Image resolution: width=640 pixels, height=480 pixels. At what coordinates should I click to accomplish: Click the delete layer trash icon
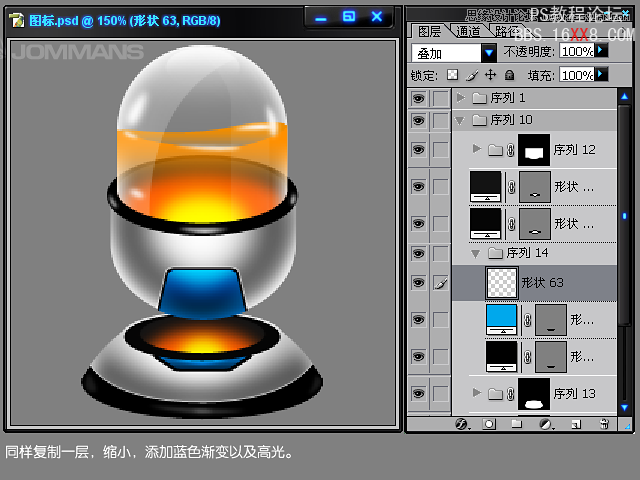(603, 424)
